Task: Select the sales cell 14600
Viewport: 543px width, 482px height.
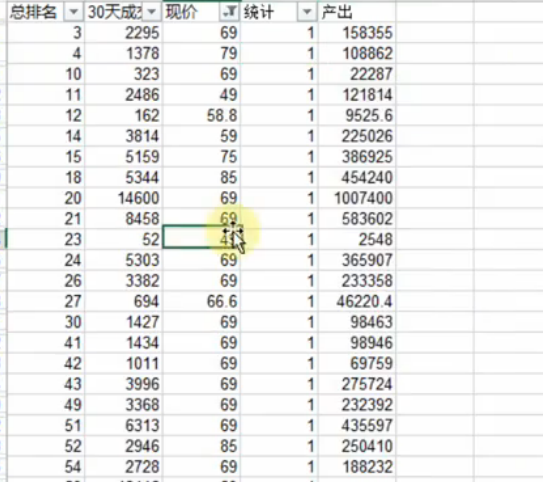Action: [123, 198]
